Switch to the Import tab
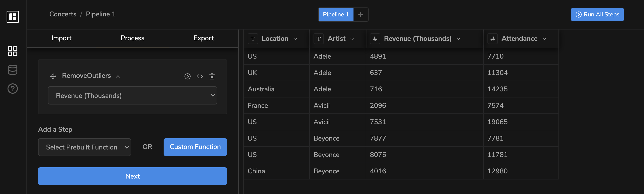 (x=61, y=38)
